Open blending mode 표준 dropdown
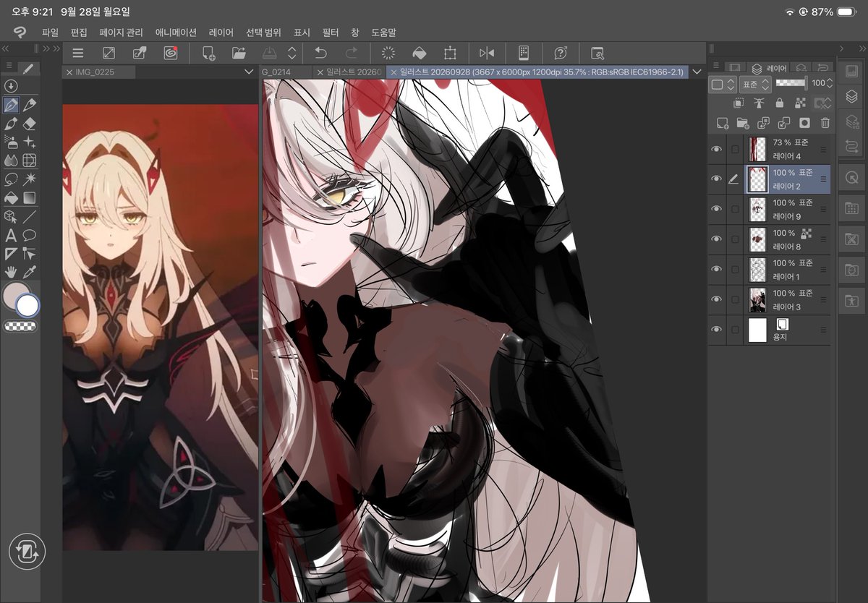The height and width of the screenshot is (603, 868). coord(755,84)
